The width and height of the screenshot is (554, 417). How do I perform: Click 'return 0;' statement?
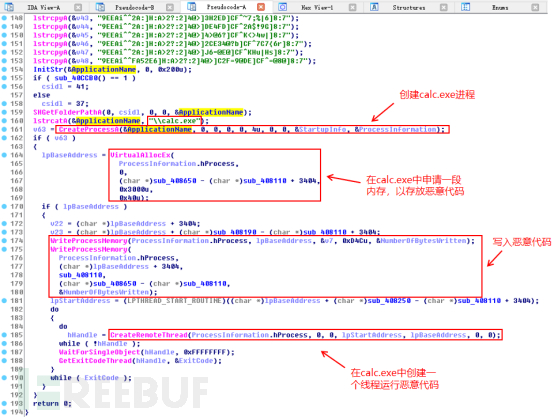click(52, 403)
